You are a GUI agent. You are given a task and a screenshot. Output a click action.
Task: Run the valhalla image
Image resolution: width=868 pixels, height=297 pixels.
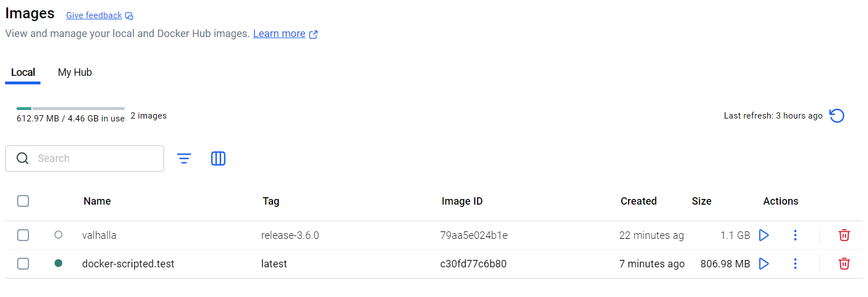point(764,235)
